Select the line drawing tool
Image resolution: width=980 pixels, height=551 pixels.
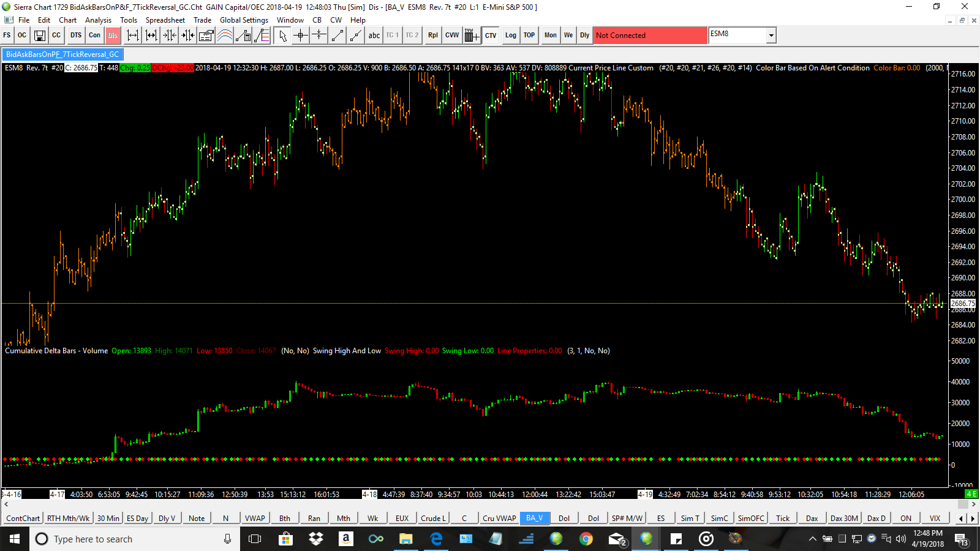(x=337, y=36)
